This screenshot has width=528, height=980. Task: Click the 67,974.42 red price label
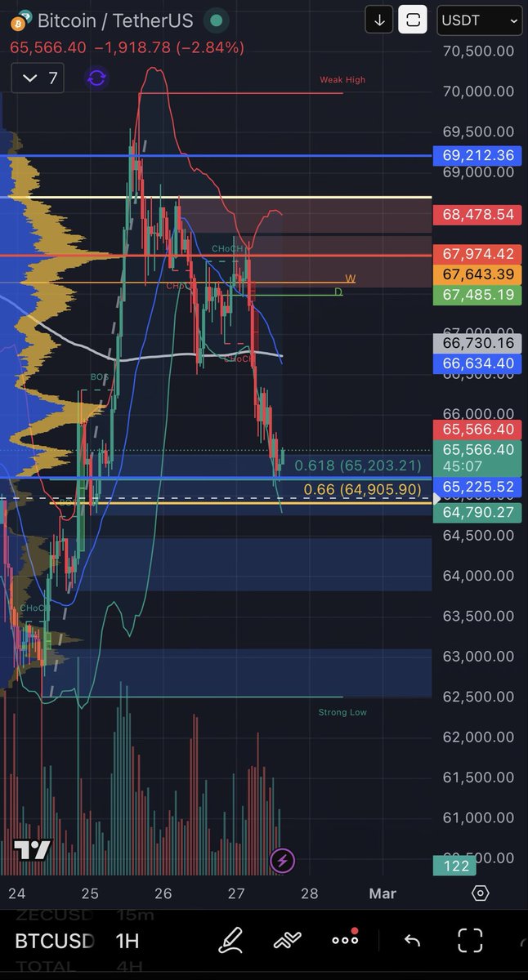click(x=479, y=255)
